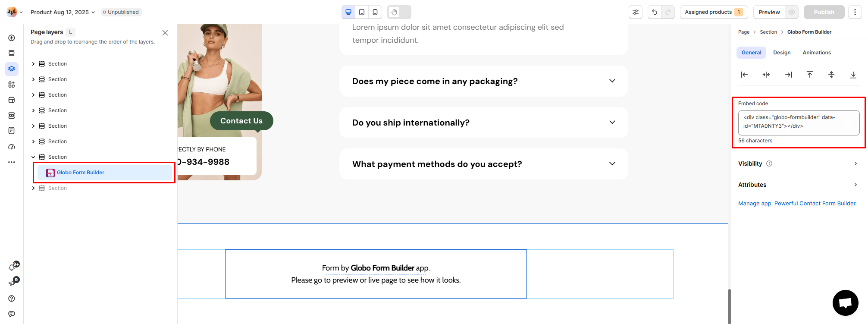Open Manage app: Powerful Contact Form Builder link
The width and height of the screenshot is (868, 324).
(x=797, y=203)
